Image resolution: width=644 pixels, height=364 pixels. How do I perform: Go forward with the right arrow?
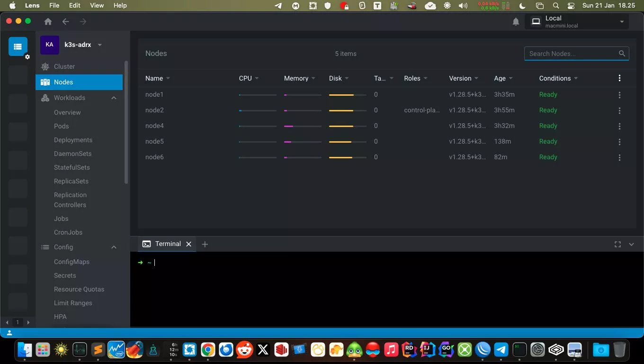coord(83,21)
